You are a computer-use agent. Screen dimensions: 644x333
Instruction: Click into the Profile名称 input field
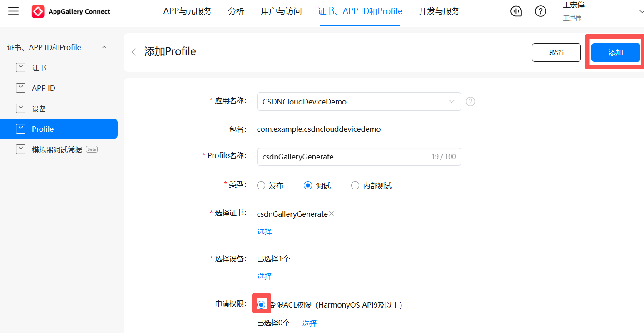click(x=359, y=157)
